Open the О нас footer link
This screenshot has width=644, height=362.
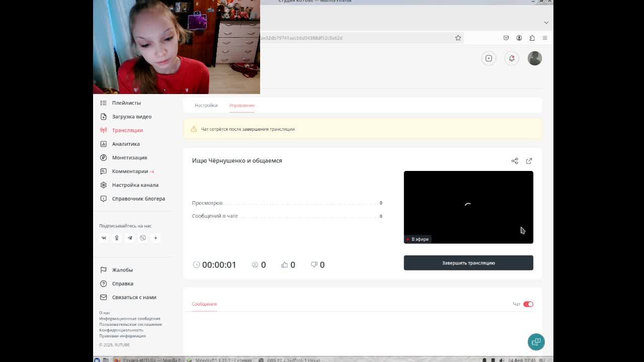coord(105,313)
